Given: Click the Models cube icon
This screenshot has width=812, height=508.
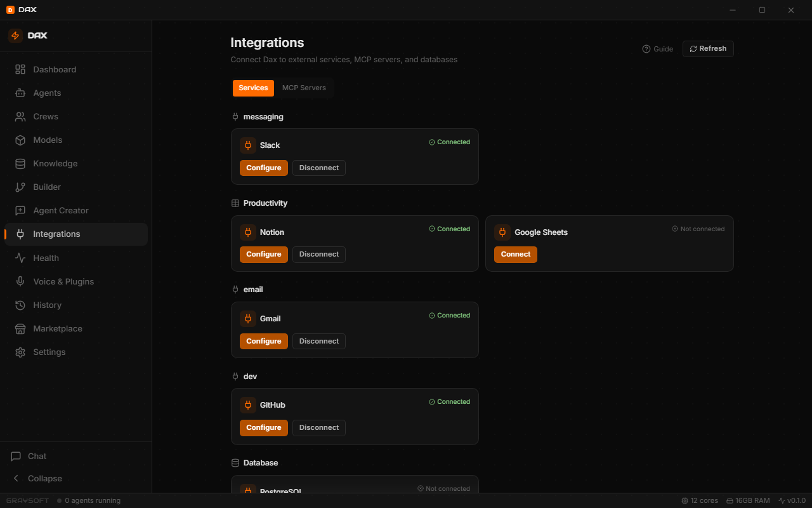Looking at the screenshot, I should [x=20, y=140].
